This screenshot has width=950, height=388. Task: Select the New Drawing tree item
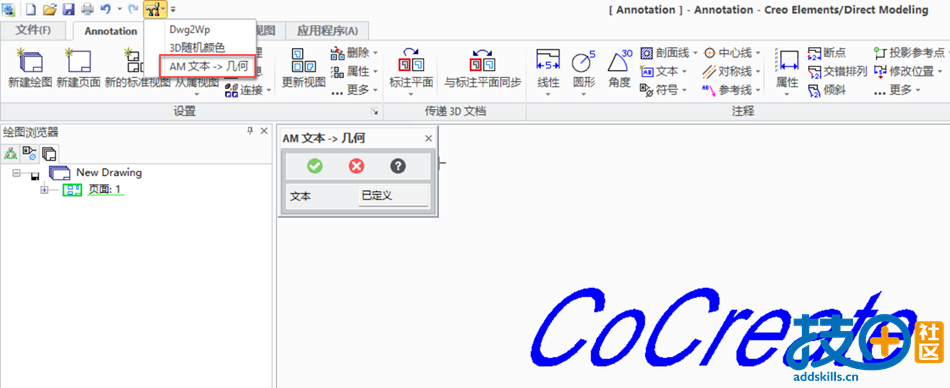pyautogui.click(x=108, y=172)
